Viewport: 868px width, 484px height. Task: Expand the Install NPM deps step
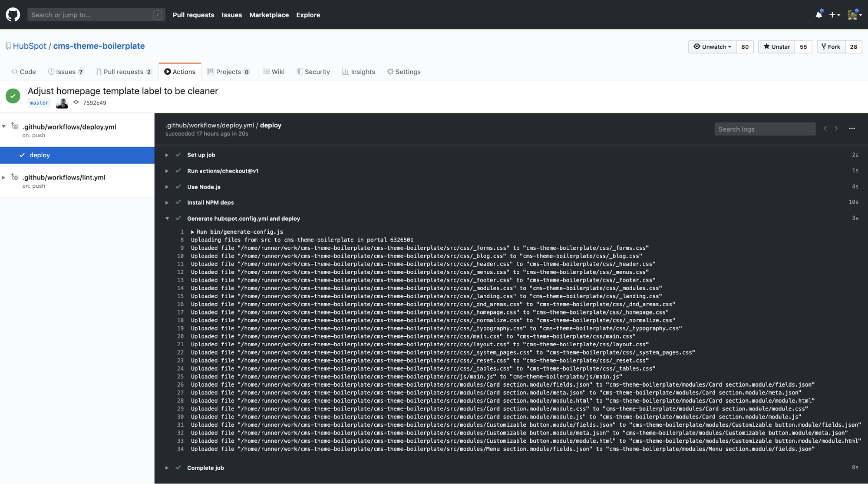167,202
